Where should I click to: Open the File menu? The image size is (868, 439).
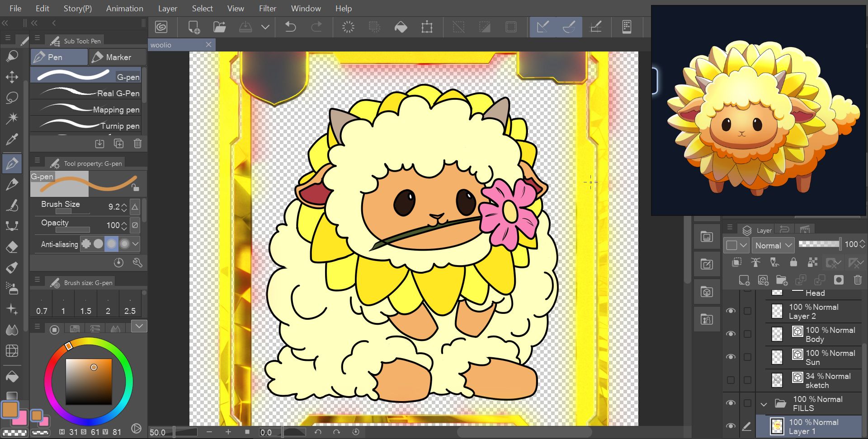tap(15, 8)
